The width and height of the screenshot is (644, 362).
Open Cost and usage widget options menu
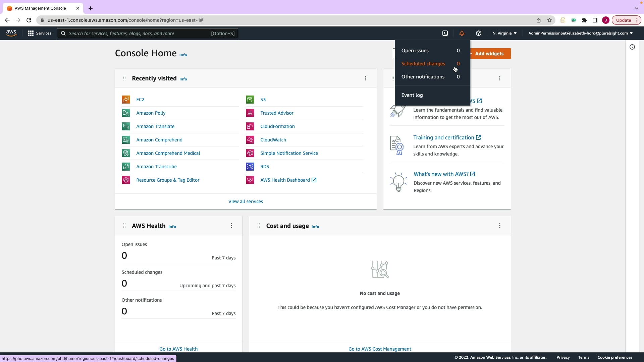tap(500, 226)
